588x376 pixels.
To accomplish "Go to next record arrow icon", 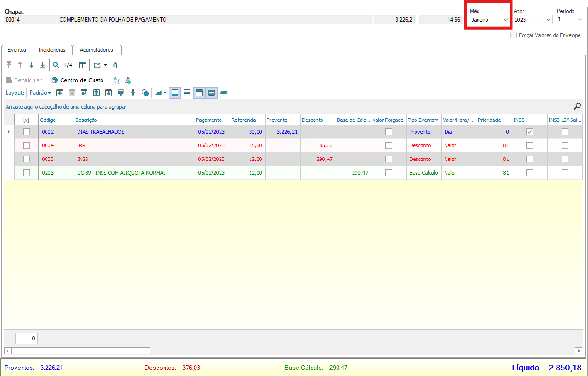I will point(31,65).
